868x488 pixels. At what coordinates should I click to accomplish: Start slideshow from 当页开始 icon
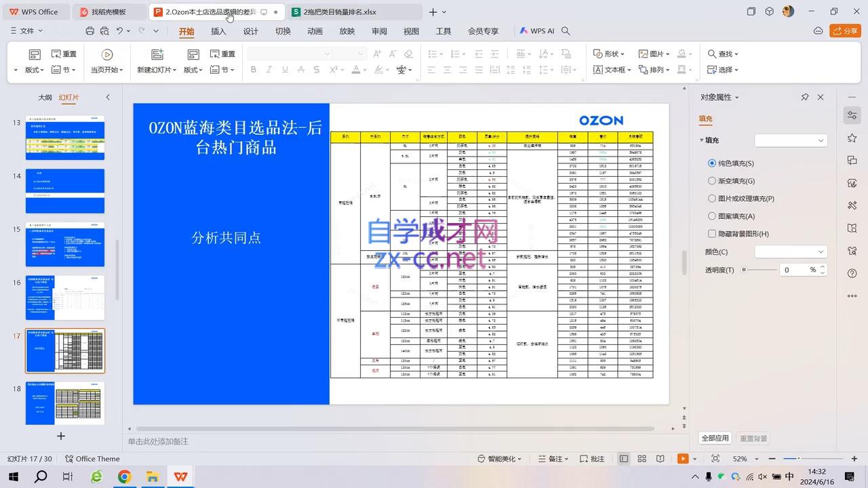point(106,54)
